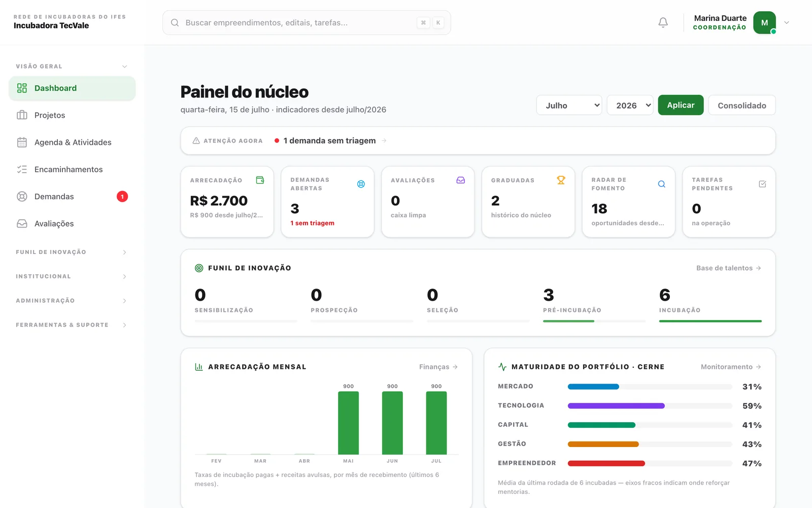Follow the Monitoramento link
The width and height of the screenshot is (812, 508).
(731, 367)
